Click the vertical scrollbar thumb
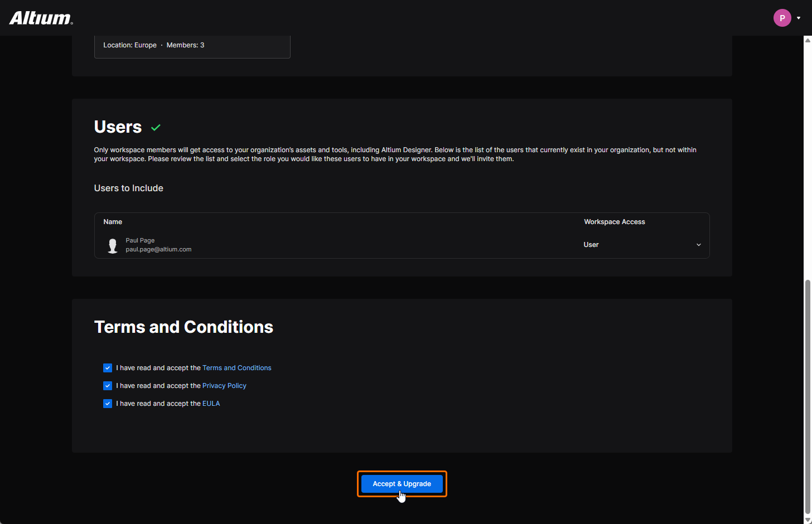Image resolution: width=812 pixels, height=524 pixels. pyautogui.click(x=808, y=397)
